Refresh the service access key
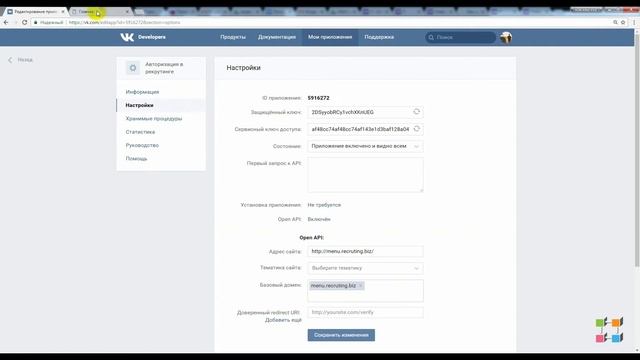Viewport: 640px width, 360px height. 416,129
